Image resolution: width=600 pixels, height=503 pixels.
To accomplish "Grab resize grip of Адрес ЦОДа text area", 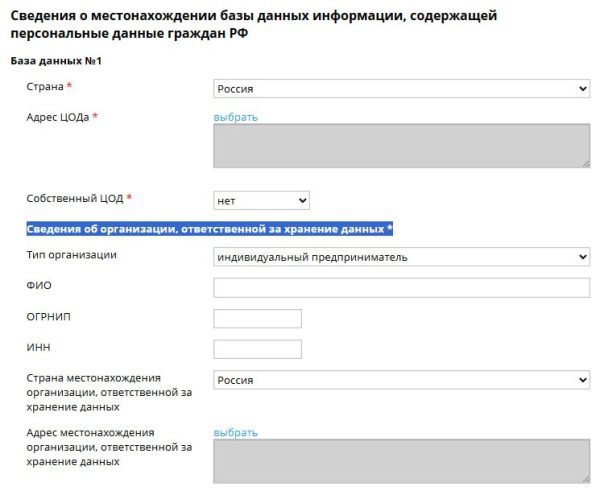I will (586, 164).
